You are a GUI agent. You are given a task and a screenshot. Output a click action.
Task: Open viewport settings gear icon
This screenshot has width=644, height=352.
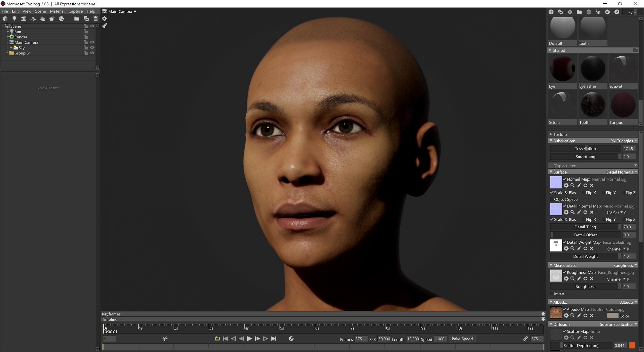104,19
